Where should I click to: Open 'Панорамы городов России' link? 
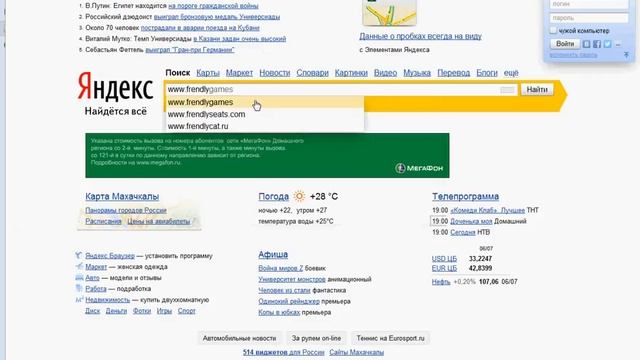126,210
